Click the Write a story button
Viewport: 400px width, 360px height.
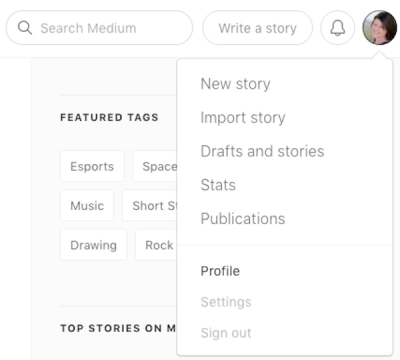tap(257, 28)
